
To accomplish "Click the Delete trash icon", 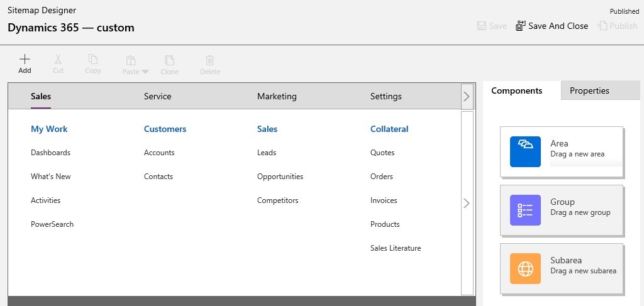I will click(x=210, y=60).
